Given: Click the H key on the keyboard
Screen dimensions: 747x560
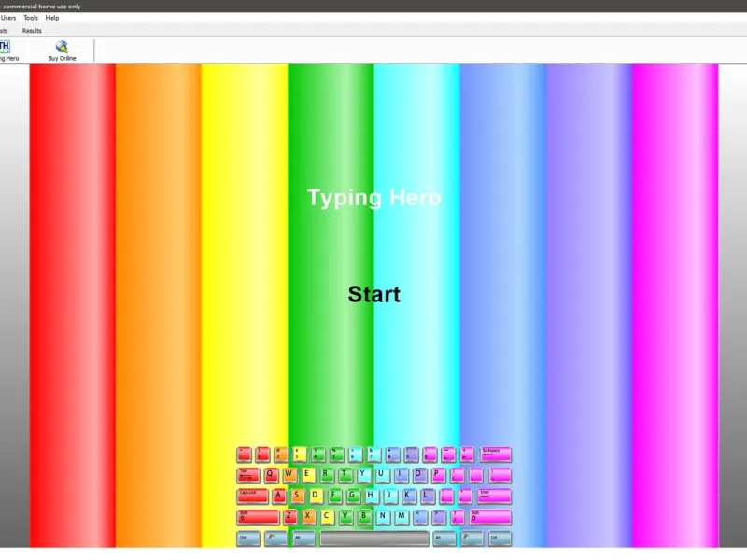Looking at the screenshot, I should 371,497.
